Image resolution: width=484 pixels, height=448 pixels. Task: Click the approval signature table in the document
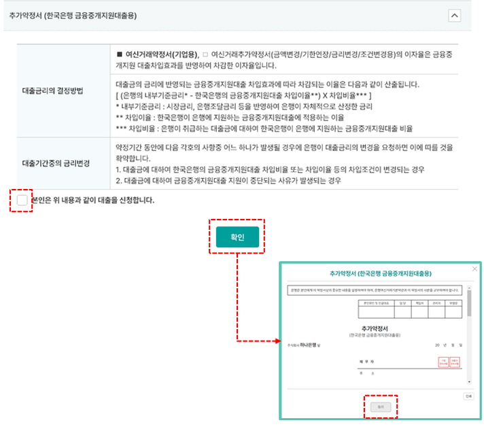[x=409, y=309]
